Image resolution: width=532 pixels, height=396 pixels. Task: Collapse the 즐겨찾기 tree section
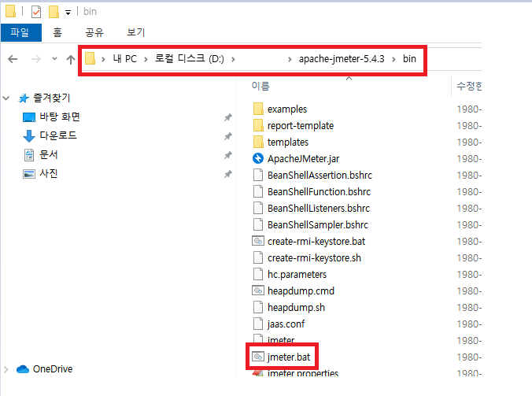6,98
